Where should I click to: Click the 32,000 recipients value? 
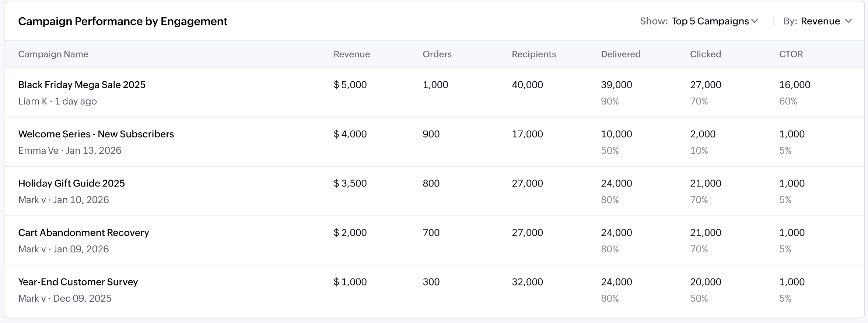(x=527, y=282)
